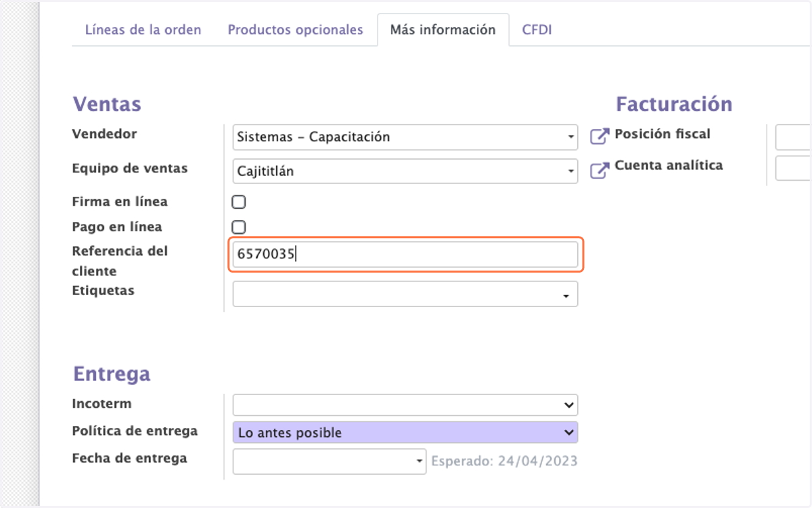The image size is (812, 508).
Task: Switch to the Líneas de la orden tab
Action: click(143, 30)
